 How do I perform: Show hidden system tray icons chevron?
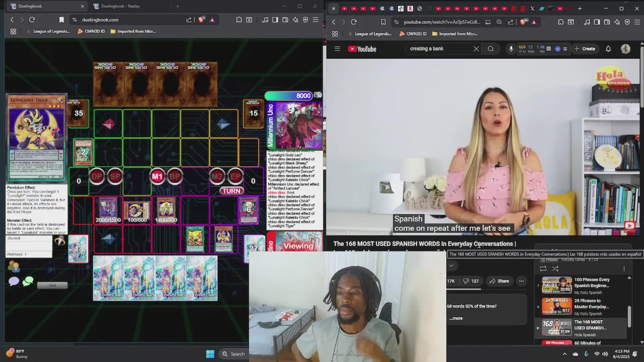tap(564, 354)
